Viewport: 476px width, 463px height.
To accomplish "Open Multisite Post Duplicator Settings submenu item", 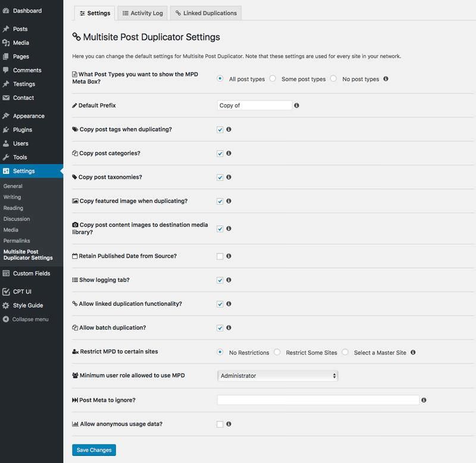I will (28, 255).
